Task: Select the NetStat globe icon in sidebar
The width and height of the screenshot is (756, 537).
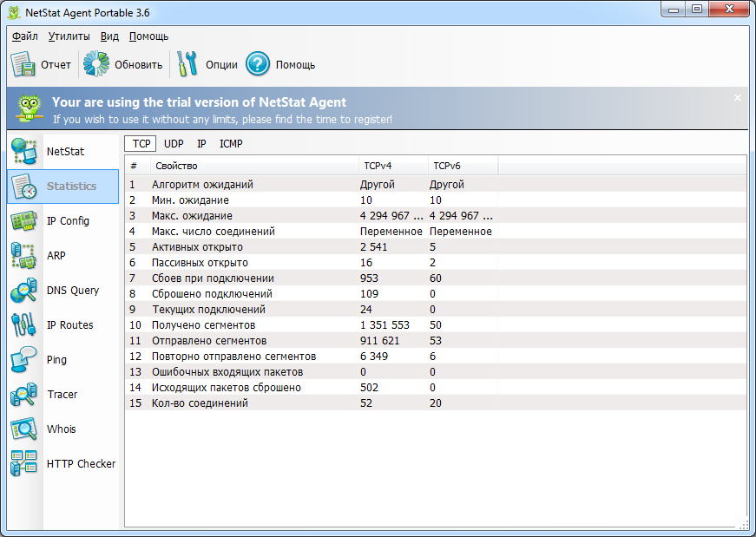Action: (24, 151)
